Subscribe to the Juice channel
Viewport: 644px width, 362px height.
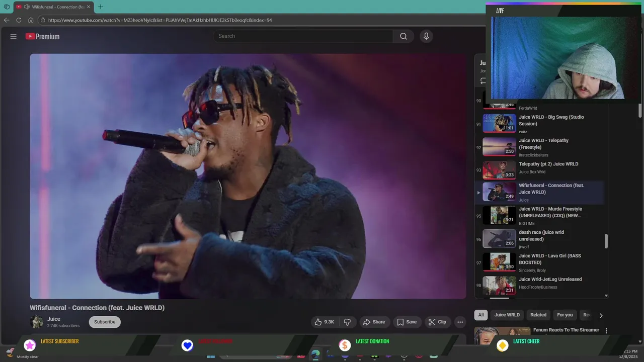coord(105,322)
